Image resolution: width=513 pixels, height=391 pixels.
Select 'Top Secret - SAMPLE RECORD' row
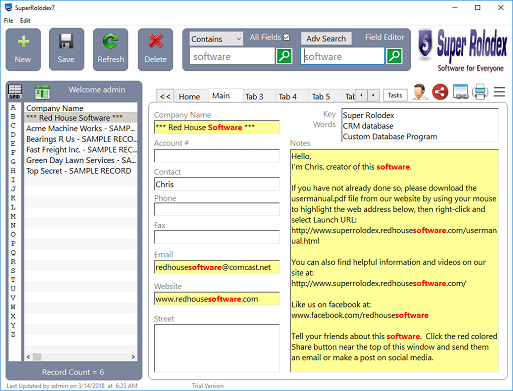click(x=81, y=171)
